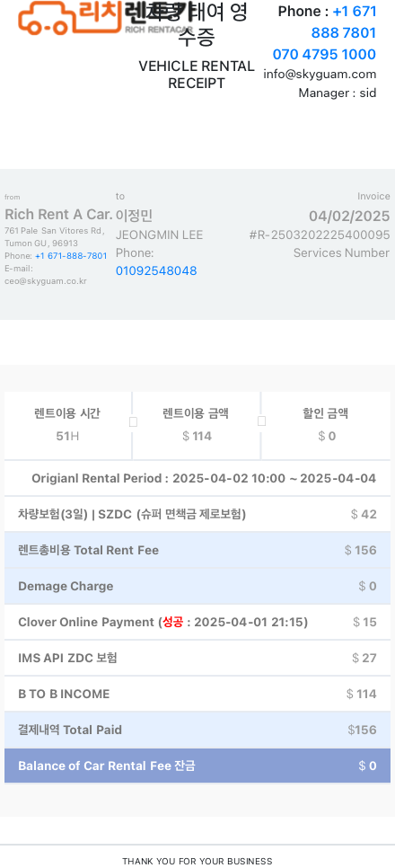Tap the +1 671-888-7801 sender phone link
The height and width of the screenshot is (868, 395).
coord(71,256)
